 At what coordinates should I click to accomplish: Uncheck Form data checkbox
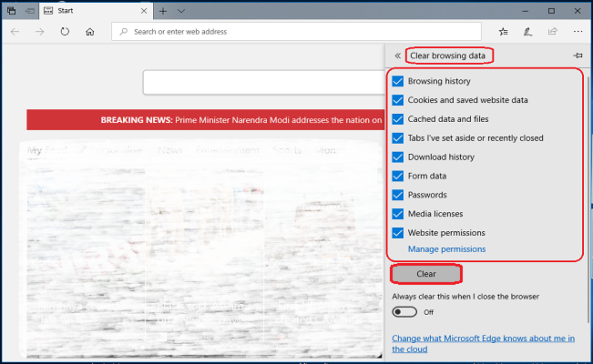(x=398, y=176)
